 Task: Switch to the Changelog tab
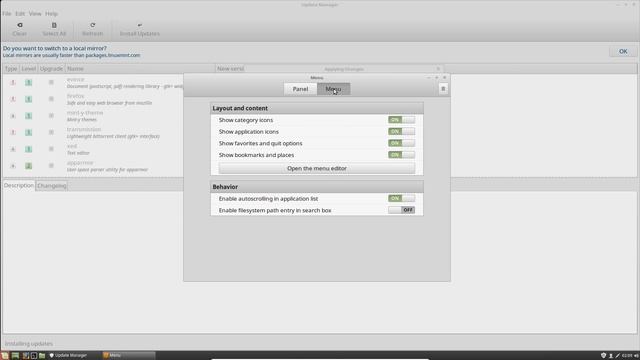[52, 186]
